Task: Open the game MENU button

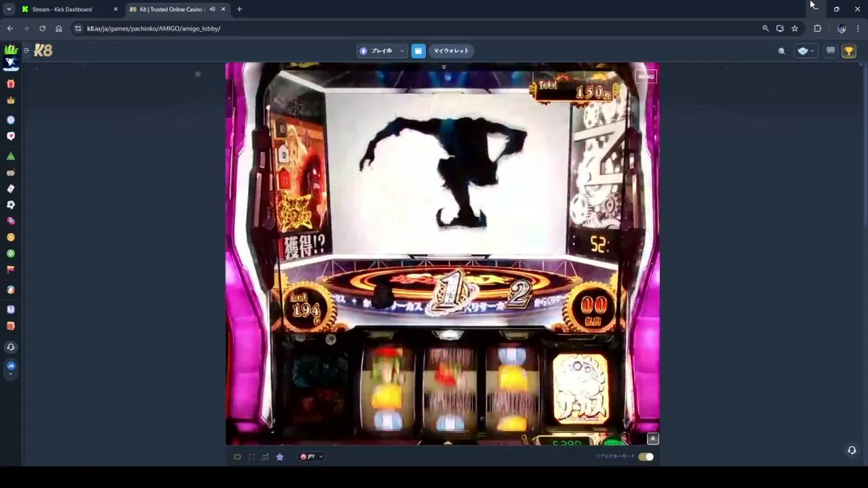Action: (646, 77)
